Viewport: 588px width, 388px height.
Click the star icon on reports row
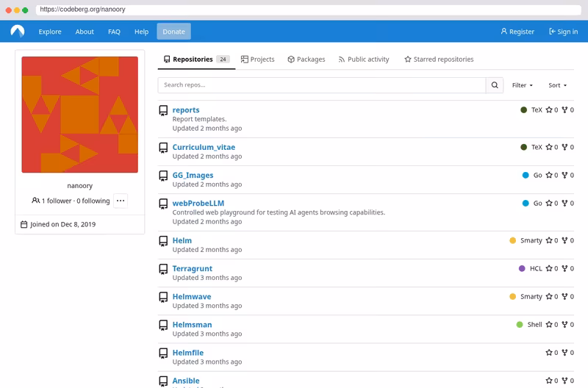[x=549, y=109]
